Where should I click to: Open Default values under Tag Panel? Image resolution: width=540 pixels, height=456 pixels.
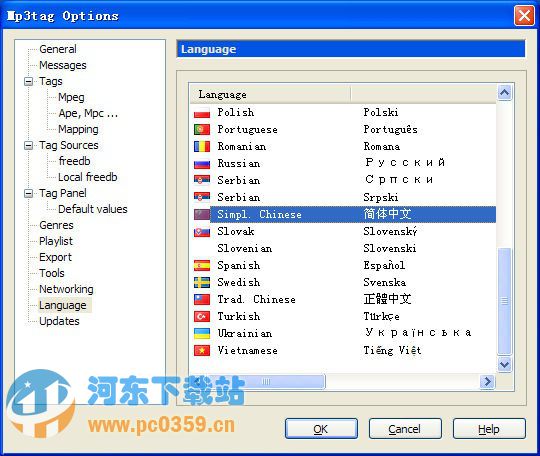[x=93, y=209]
